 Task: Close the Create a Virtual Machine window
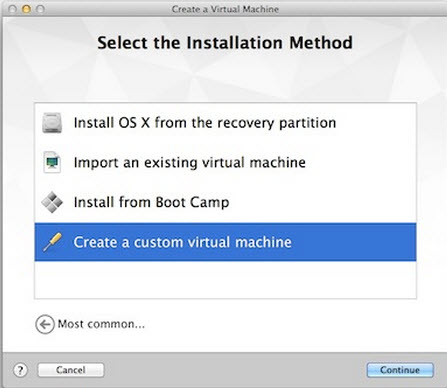(12, 9)
